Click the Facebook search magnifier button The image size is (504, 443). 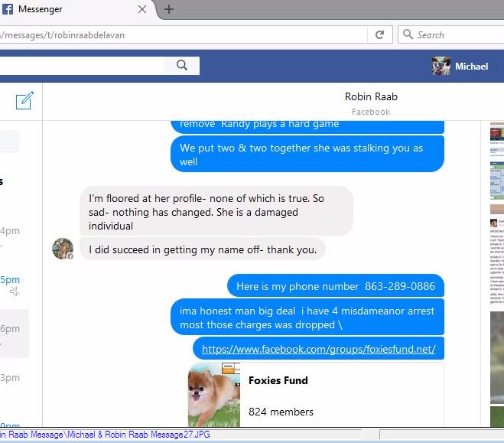pos(182,66)
